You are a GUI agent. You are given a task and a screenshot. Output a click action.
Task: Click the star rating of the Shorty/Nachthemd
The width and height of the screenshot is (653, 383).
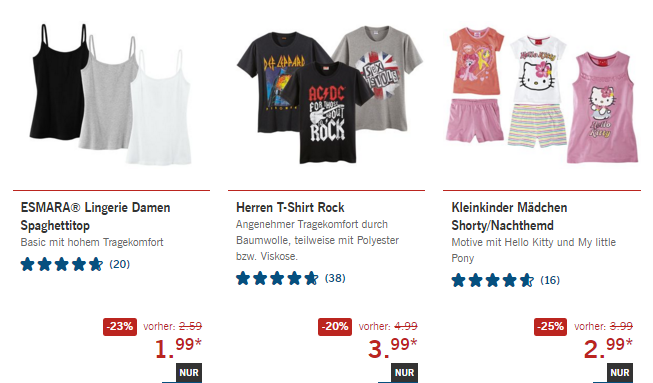(492, 280)
